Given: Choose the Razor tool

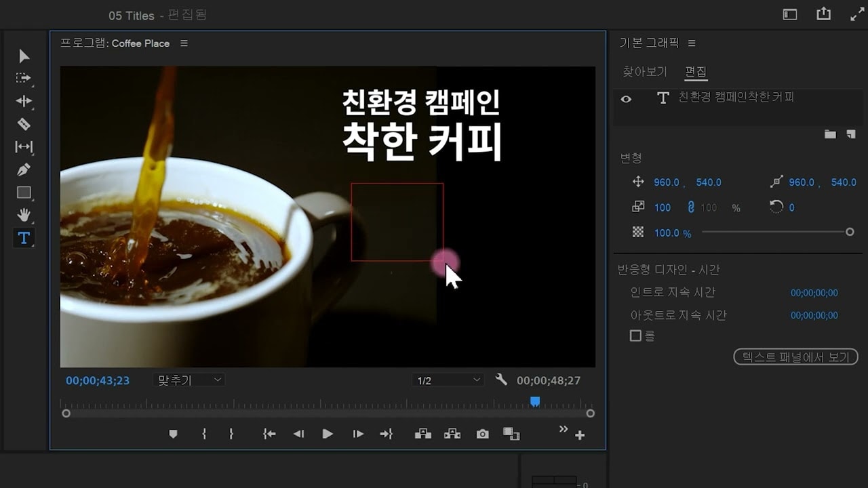Looking at the screenshot, I should [23, 124].
